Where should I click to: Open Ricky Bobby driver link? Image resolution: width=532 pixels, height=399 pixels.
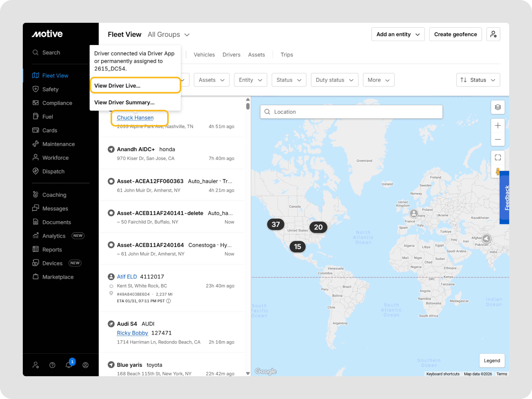(x=132, y=333)
